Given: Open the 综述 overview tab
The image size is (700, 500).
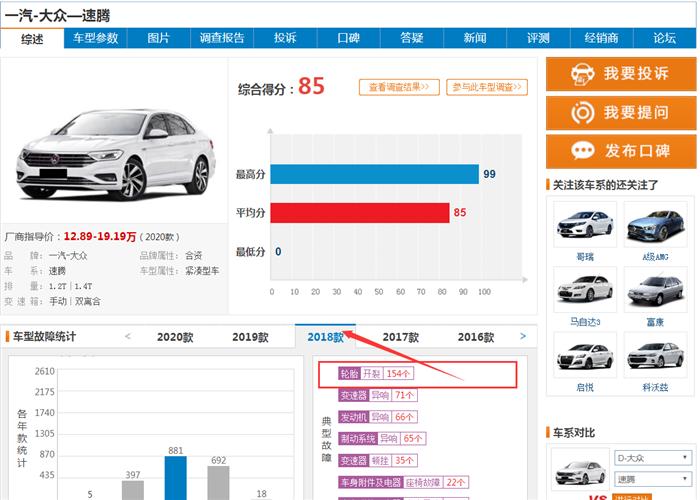Looking at the screenshot, I should [x=32, y=38].
